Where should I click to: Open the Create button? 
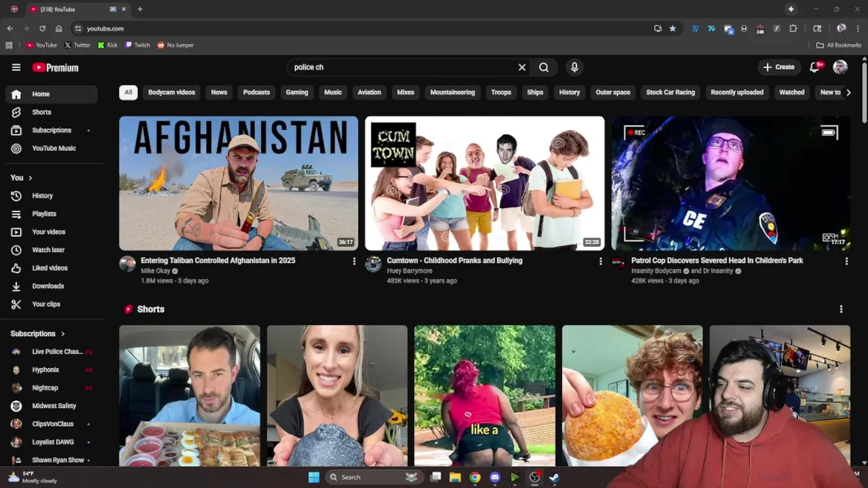pos(778,67)
